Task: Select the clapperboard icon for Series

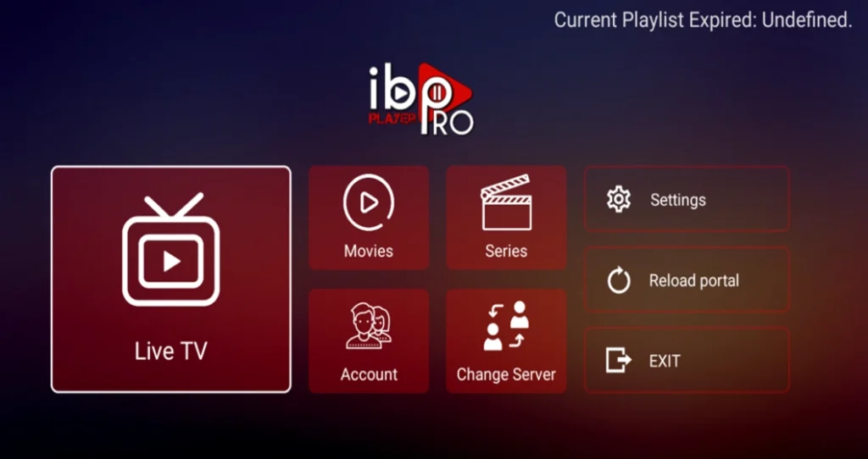Action: [x=506, y=203]
